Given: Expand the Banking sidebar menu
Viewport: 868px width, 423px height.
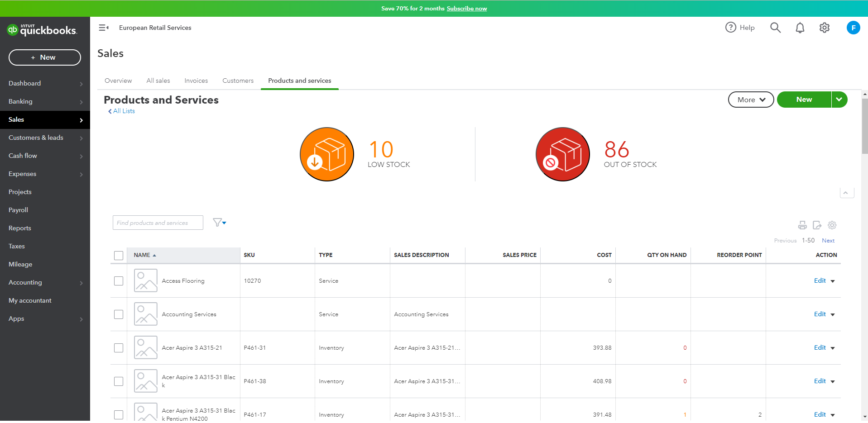Looking at the screenshot, I should (x=45, y=101).
